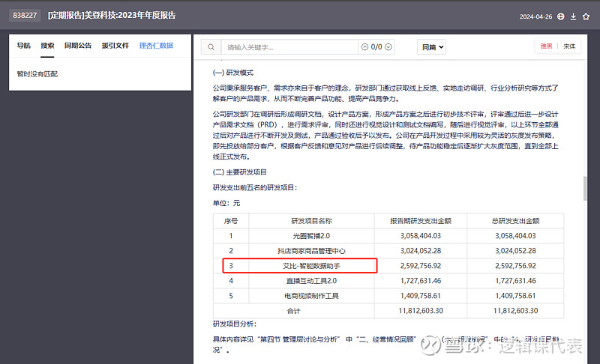
Task: Click table cell 电商视频制作工具
Action: point(311,296)
